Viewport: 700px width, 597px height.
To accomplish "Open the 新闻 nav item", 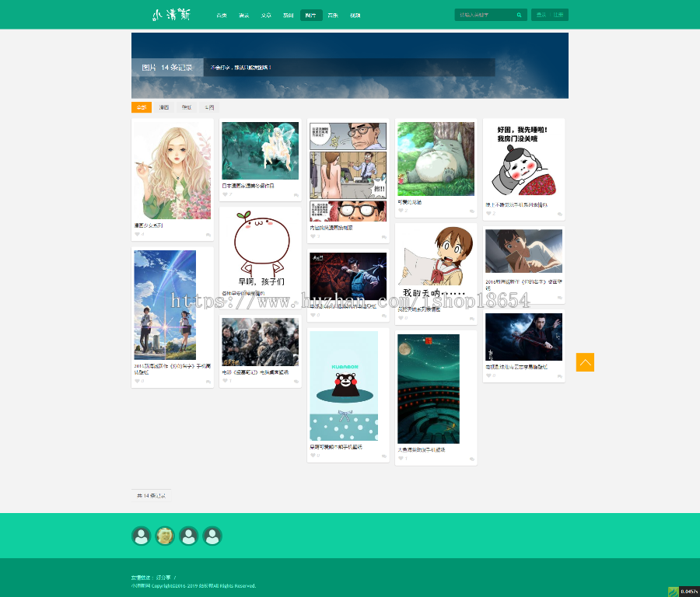I will coord(289,16).
